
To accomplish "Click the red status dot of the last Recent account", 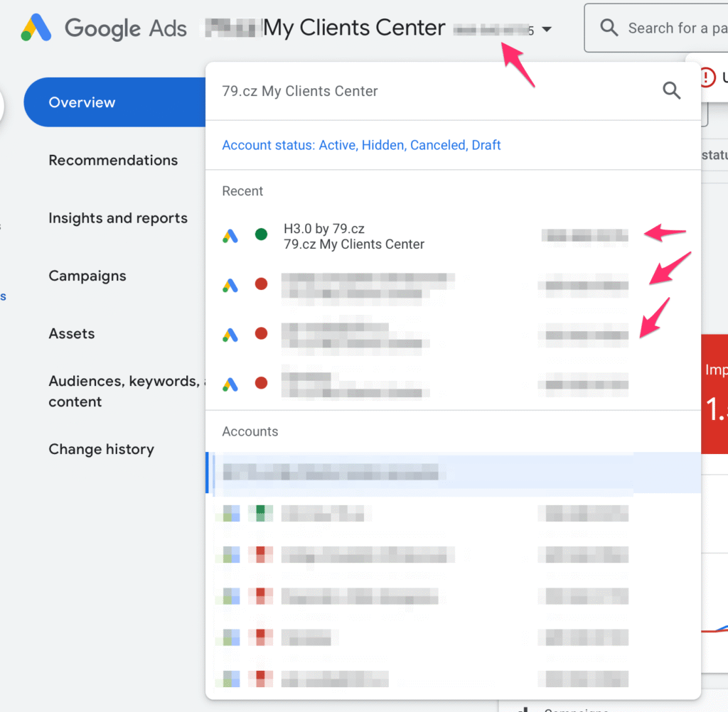I will pos(261,383).
